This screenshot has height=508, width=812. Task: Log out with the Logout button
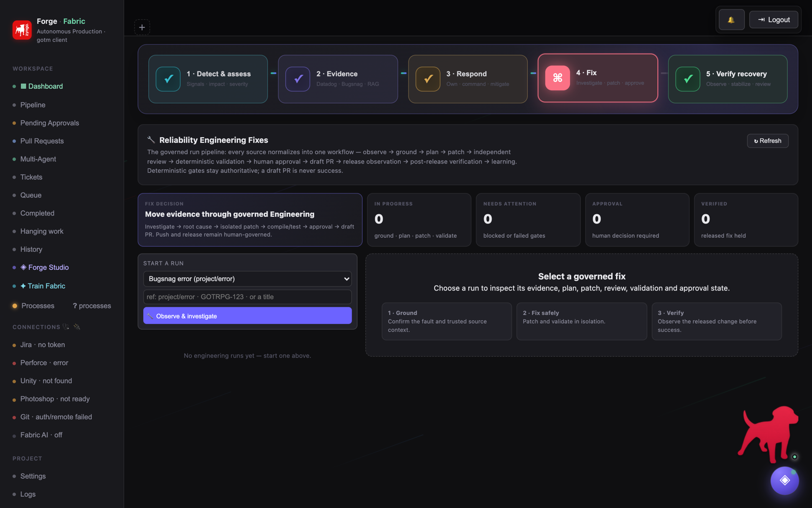click(773, 20)
